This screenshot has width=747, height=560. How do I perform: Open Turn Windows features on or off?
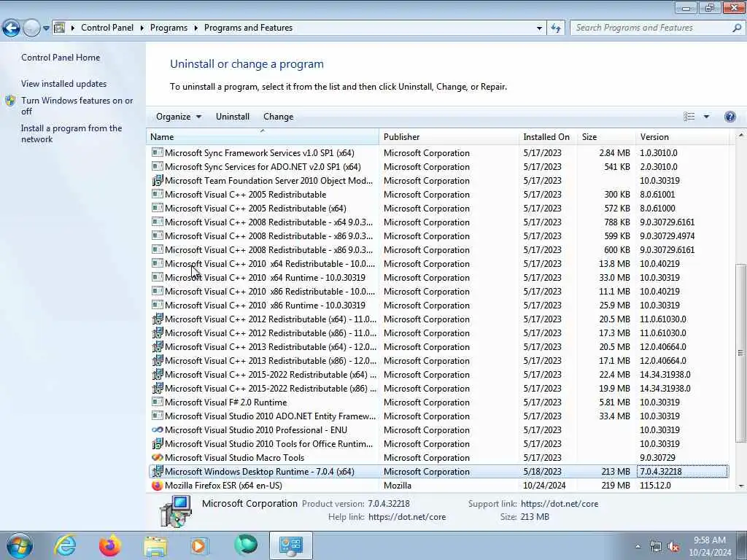[77, 106]
